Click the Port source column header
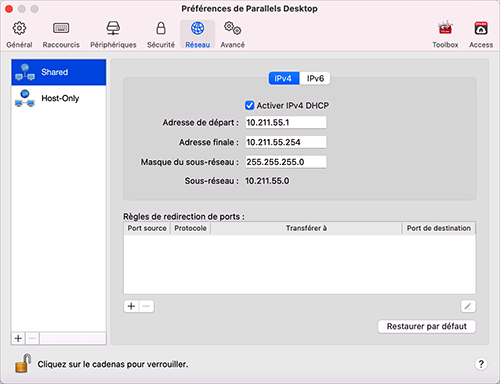500x384 pixels. click(x=147, y=228)
